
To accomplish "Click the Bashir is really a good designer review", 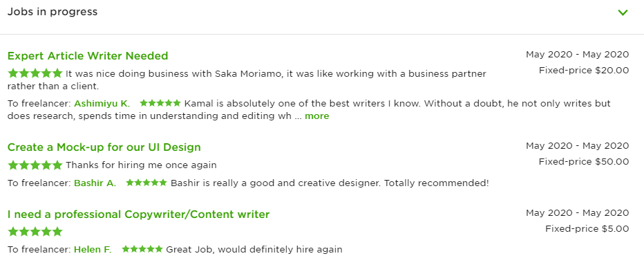I will [330, 183].
